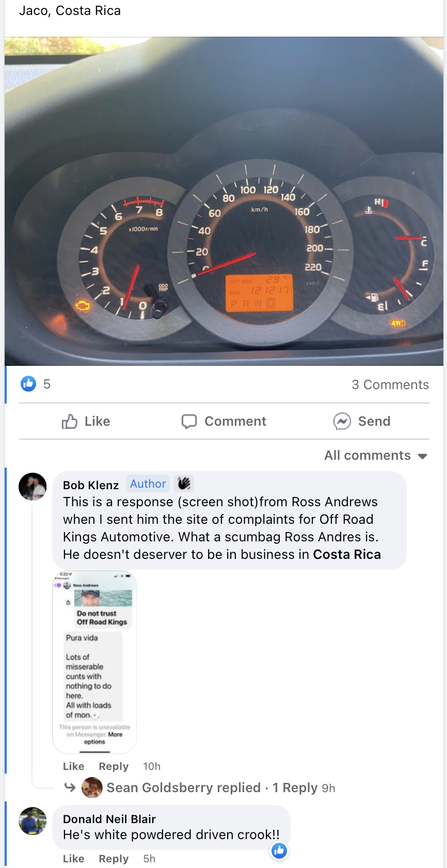The image size is (447, 868).
Task: Reply to Bob Klenz's comment
Action: pos(114,766)
